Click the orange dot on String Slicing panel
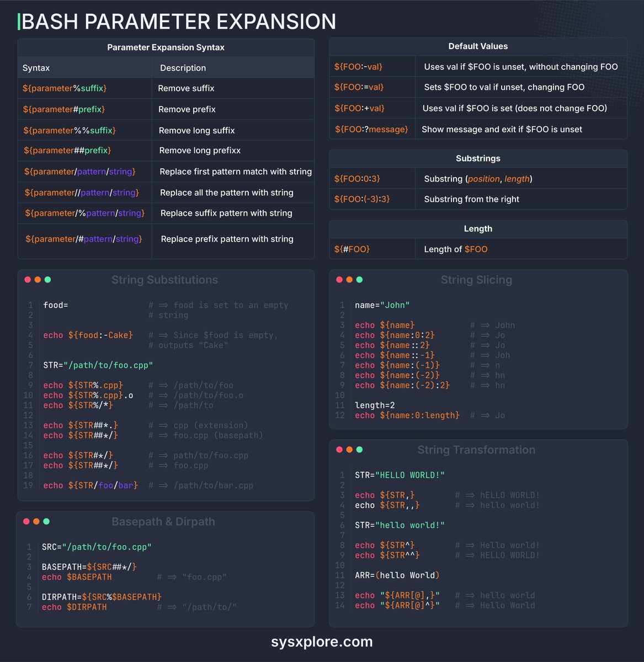Viewport: 644px width, 662px height. coord(349,280)
